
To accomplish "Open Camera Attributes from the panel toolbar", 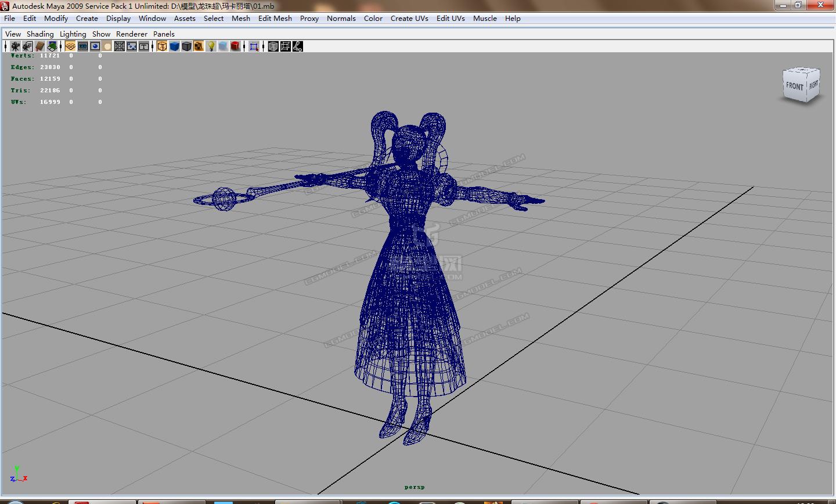I will (x=27, y=46).
